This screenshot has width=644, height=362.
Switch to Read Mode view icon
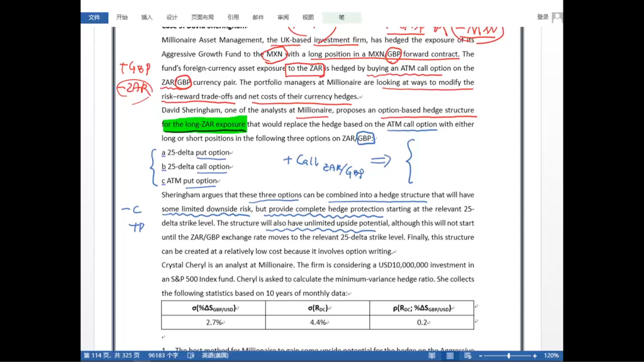click(x=432, y=356)
